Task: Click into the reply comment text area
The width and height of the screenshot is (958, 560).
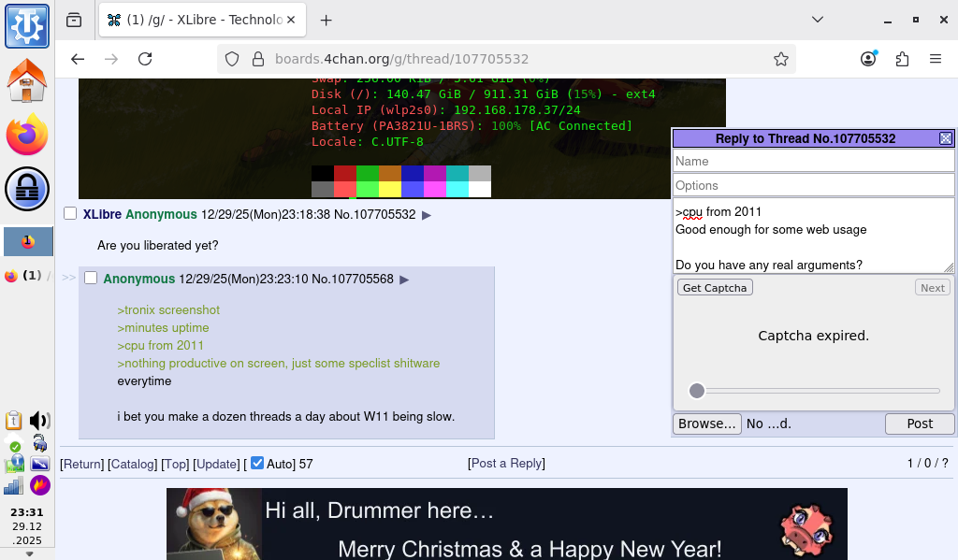Action: tap(813, 236)
